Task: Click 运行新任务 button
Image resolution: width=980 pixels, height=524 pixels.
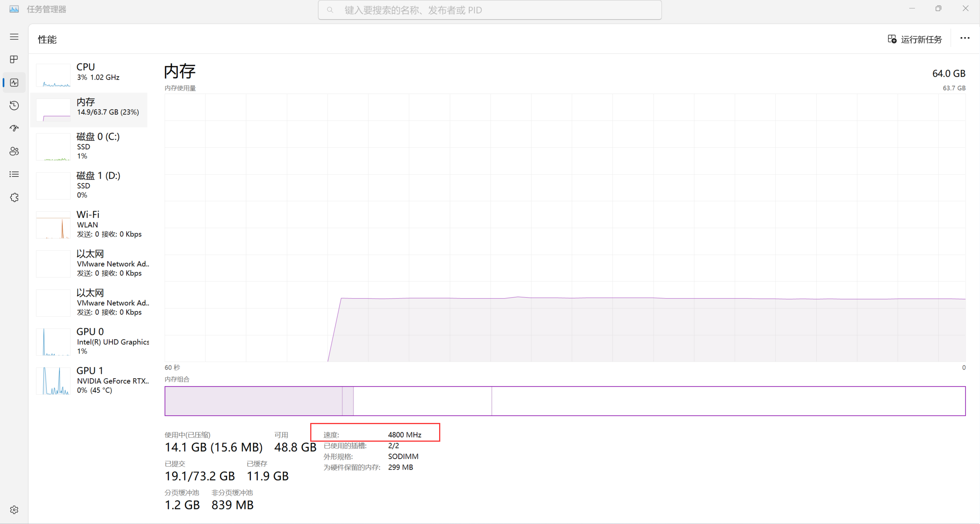Action: coord(915,39)
